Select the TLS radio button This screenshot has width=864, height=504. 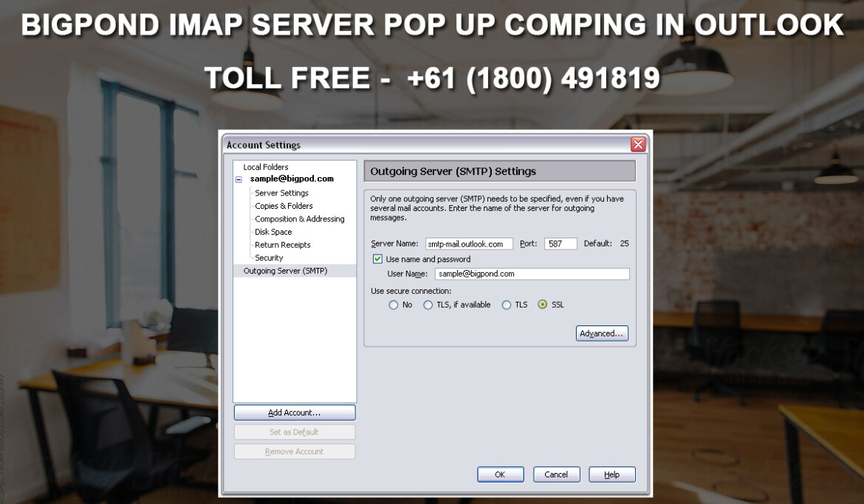[507, 305]
